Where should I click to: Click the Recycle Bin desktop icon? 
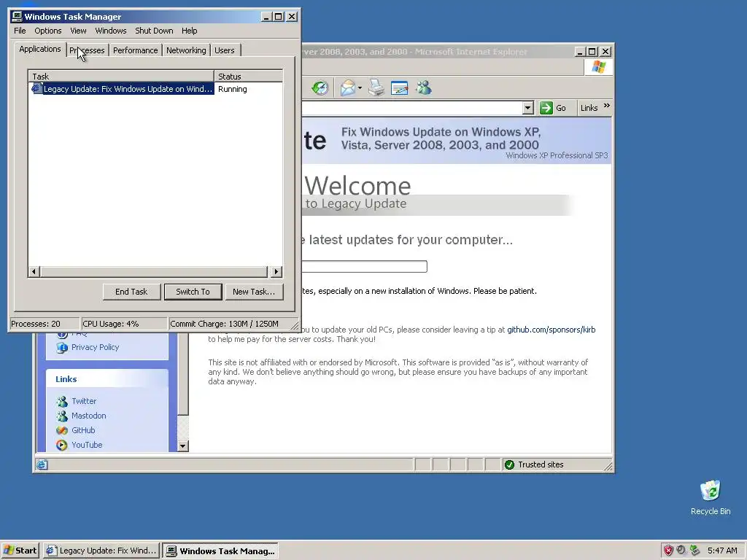pyautogui.click(x=711, y=491)
